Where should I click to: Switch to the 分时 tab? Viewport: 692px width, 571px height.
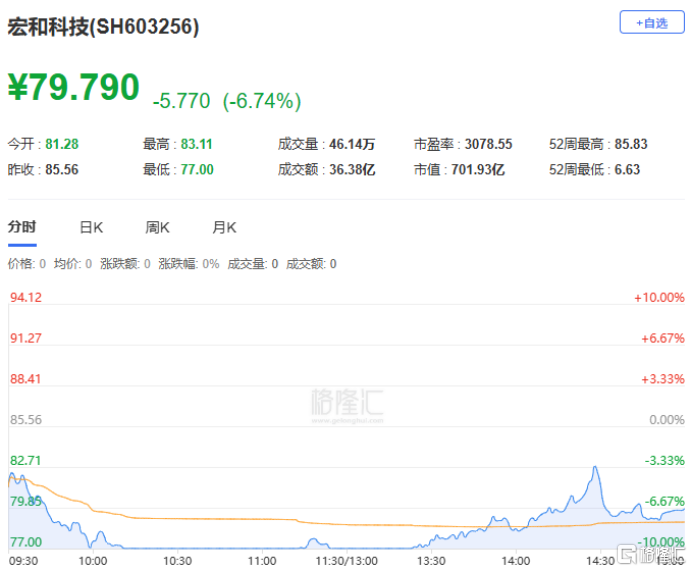pyautogui.click(x=22, y=227)
